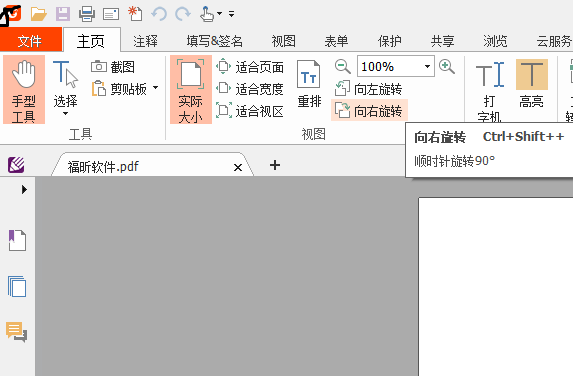Open the 共享 tab
Viewport: 573px width, 376px height.
(x=443, y=41)
